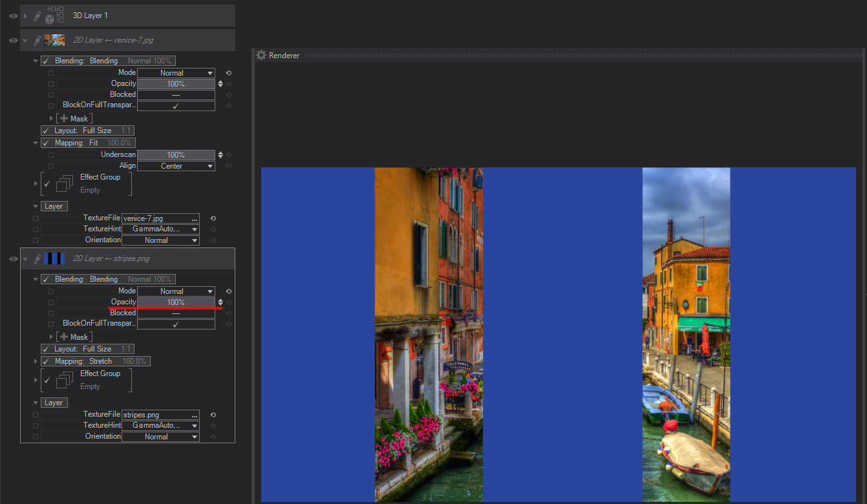Reset Mode on the venice-7.jpg layer
The height and width of the screenshot is (504, 867).
coord(228,73)
